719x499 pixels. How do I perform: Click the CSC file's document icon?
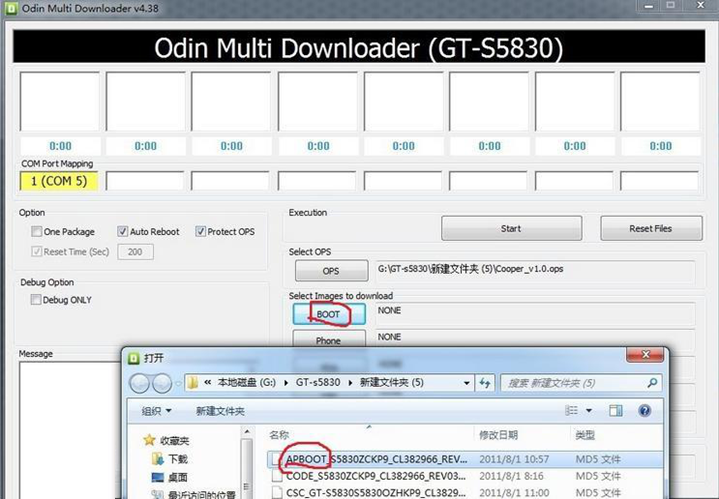[277, 493]
